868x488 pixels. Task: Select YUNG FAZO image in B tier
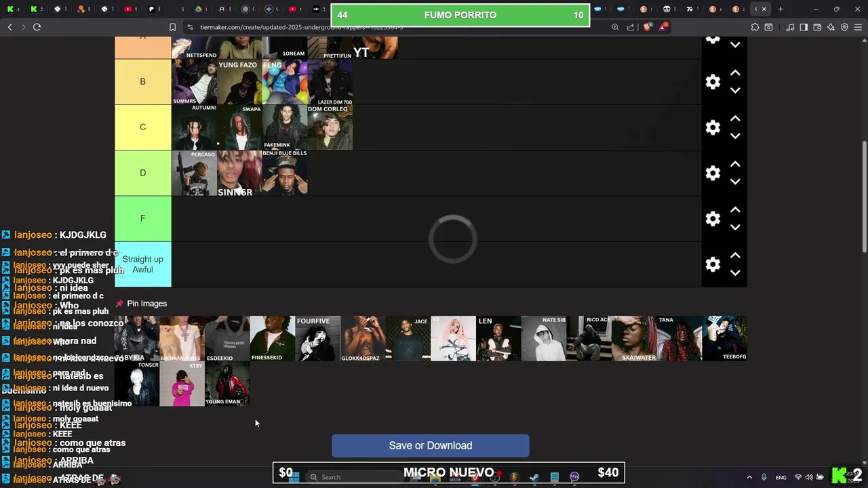click(239, 82)
